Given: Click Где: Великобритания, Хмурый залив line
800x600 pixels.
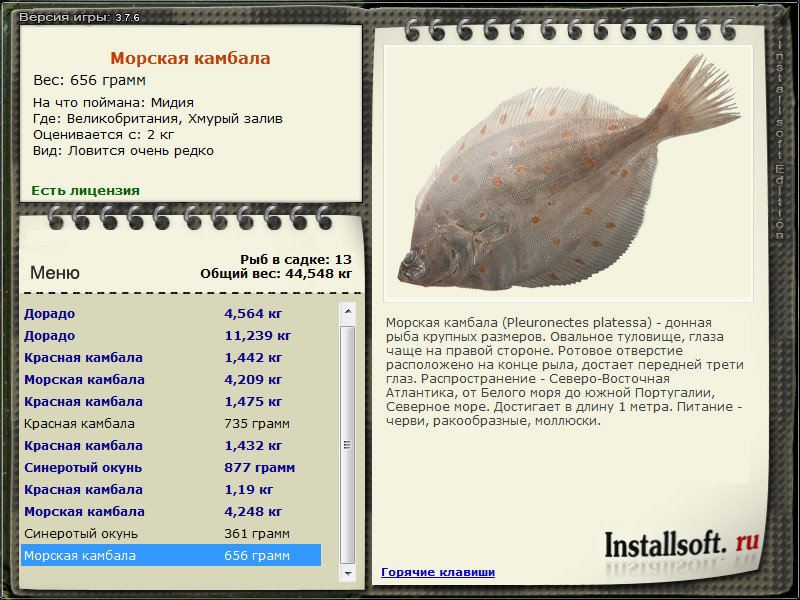Looking at the screenshot, I should click(158, 119).
